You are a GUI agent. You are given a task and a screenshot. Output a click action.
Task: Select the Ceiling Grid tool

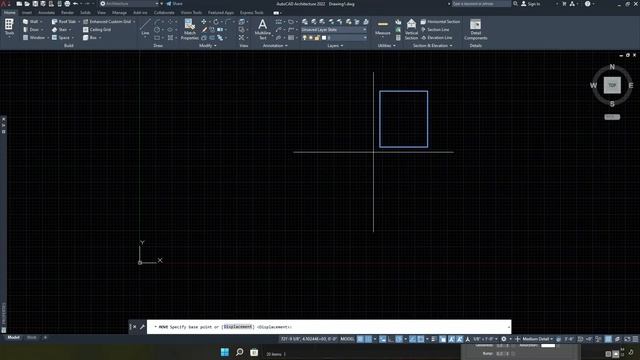97,30
